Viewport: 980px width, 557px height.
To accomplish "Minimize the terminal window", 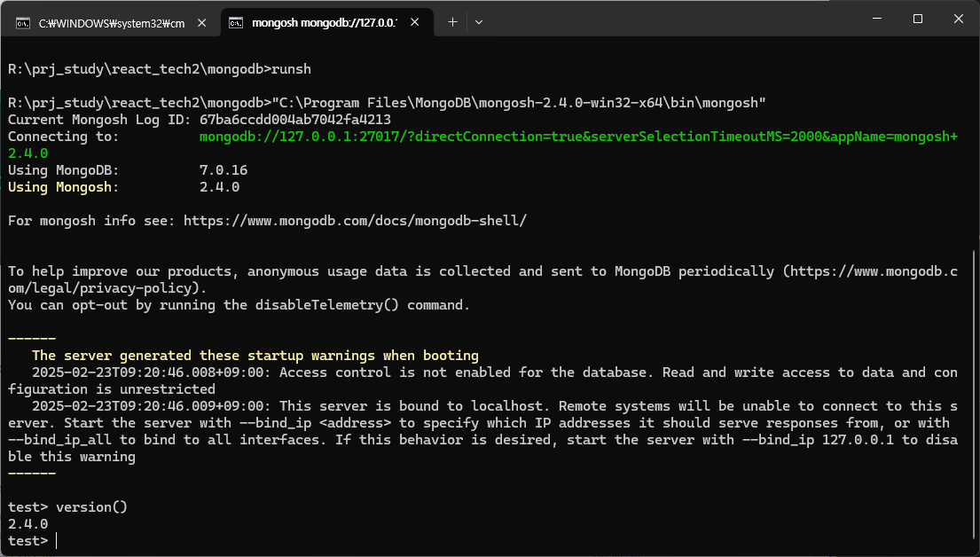I will click(x=877, y=19).
